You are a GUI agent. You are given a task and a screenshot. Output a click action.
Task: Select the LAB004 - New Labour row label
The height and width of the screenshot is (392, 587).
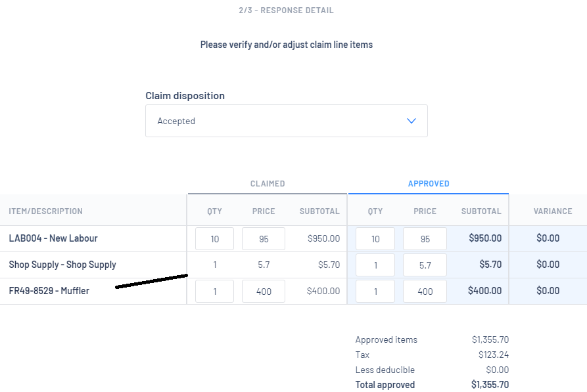53,238
